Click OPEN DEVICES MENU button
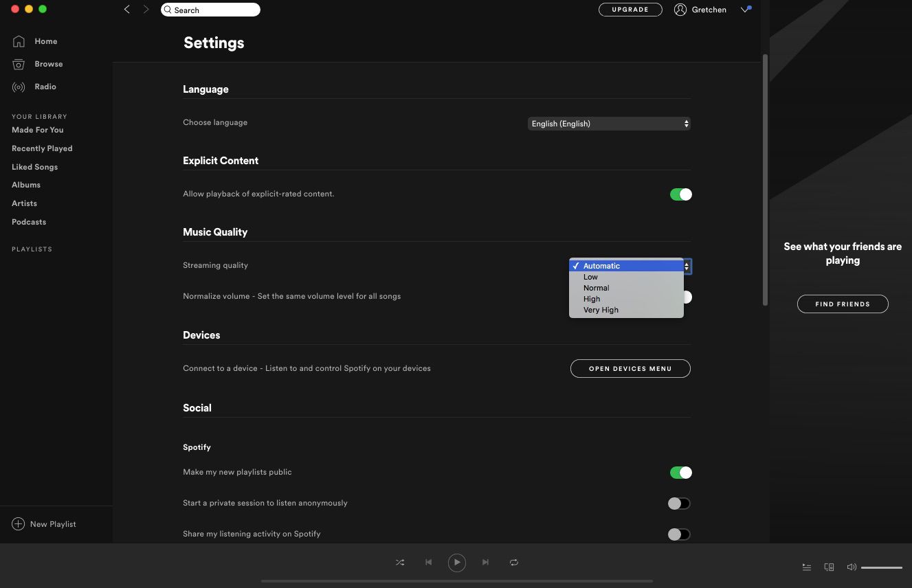This screenshot has width=912, height=588. tap(630, 368)
